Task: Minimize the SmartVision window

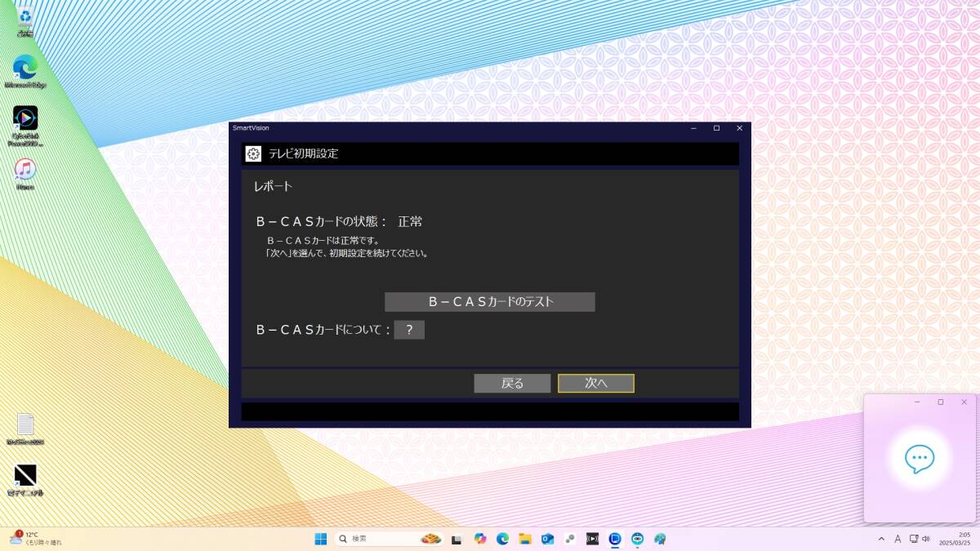Action: [693, 128]
